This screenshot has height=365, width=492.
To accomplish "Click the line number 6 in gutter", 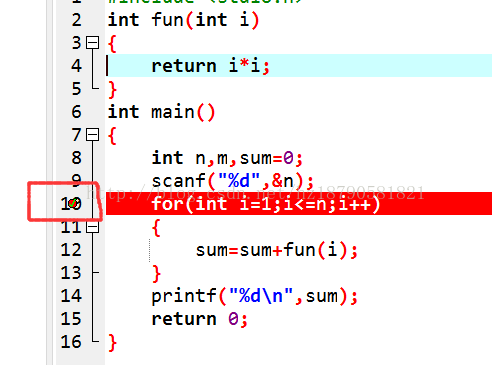I will pyautogui.click(x=76, y=112).
